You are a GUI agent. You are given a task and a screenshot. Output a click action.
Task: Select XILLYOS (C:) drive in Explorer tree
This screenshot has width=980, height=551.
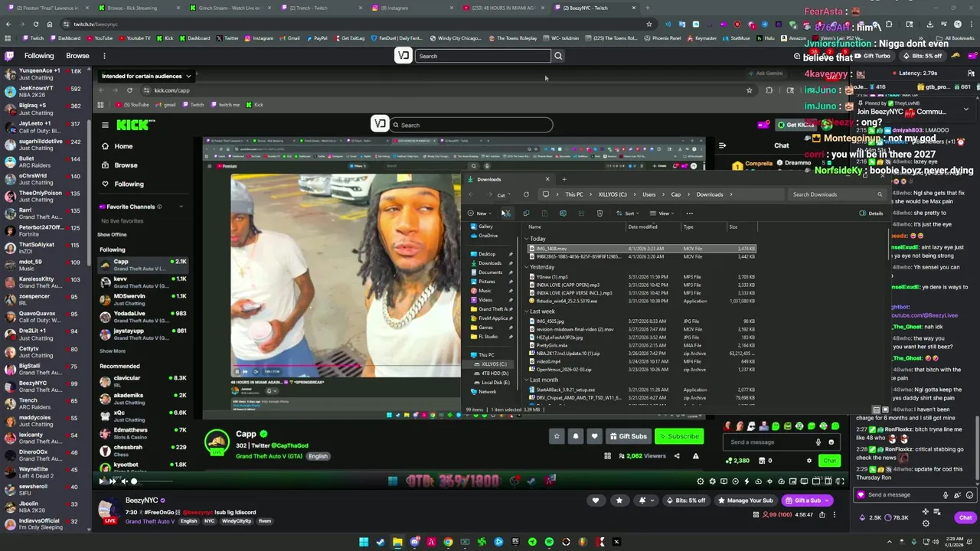coord(489,364)
